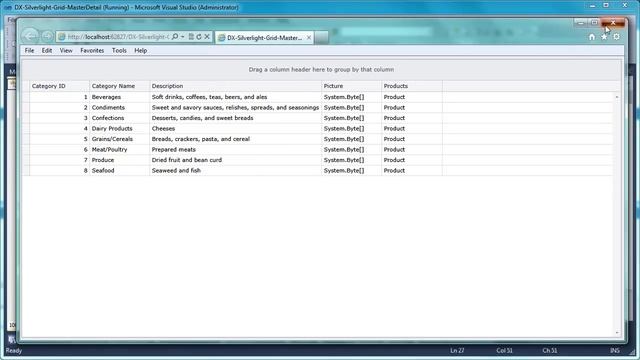Sort by the Category ID column header
640x360 pixels.
pos(59,86)
